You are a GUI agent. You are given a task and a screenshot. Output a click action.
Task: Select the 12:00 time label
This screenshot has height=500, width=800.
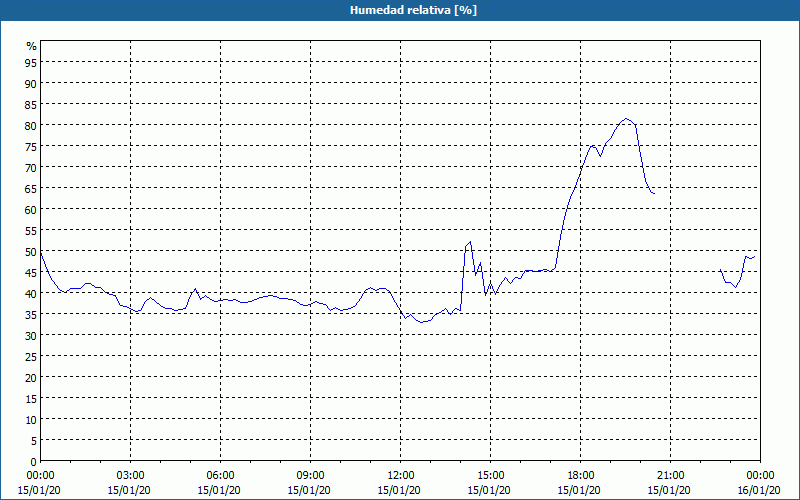pos(401,476)
